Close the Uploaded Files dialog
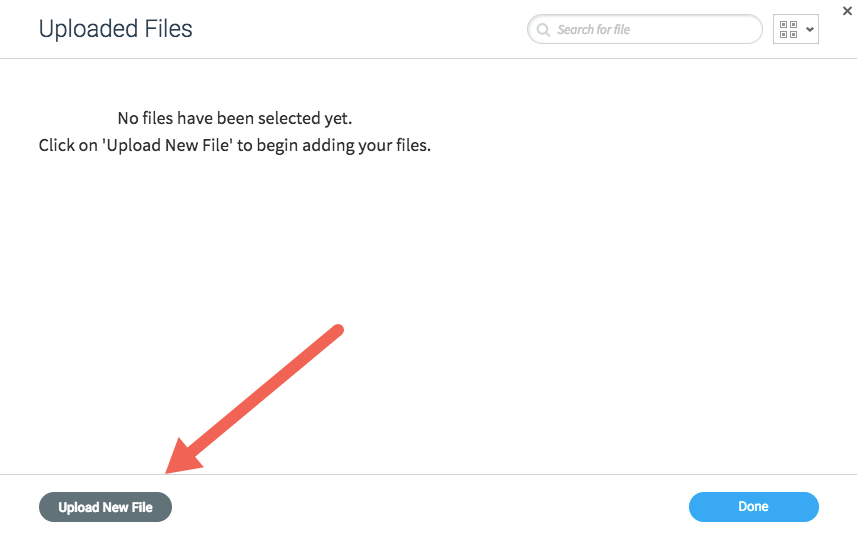857x538 pixels. [847, 11]
